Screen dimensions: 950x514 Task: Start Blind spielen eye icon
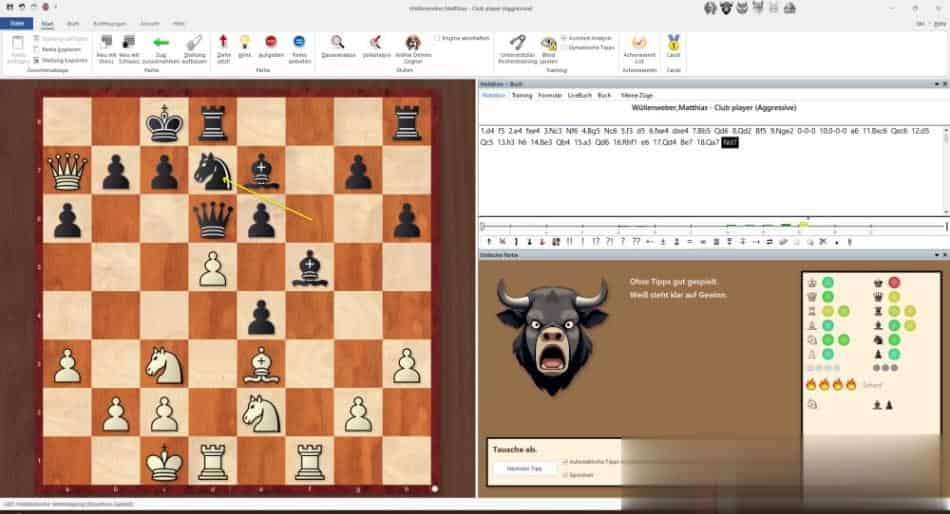tap(548, 42)
